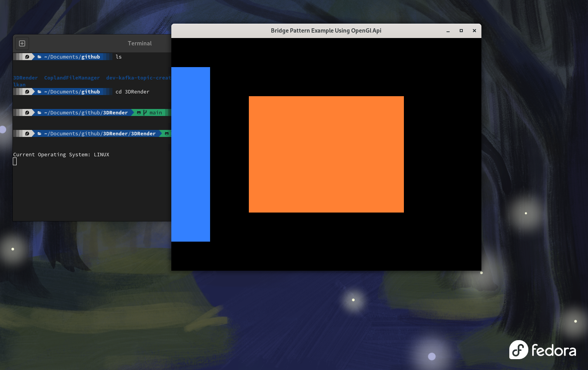Click the folder icon in first prompt line
588x370 pixels.
tap(40, 57)
